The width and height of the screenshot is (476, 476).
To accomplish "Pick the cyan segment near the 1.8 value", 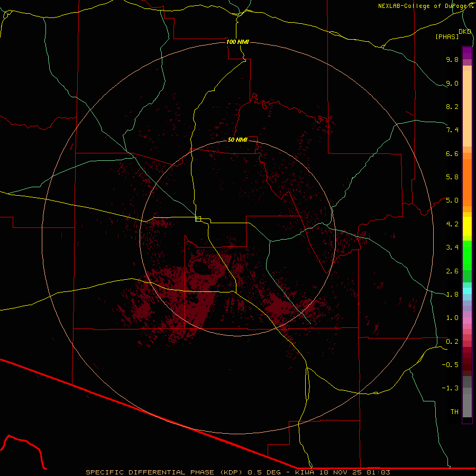I will (467, 291).
